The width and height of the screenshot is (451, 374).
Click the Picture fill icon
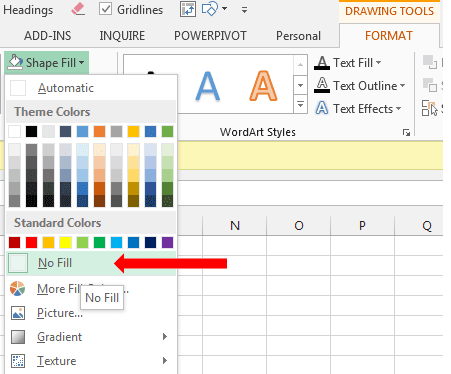tap(18, 313)
